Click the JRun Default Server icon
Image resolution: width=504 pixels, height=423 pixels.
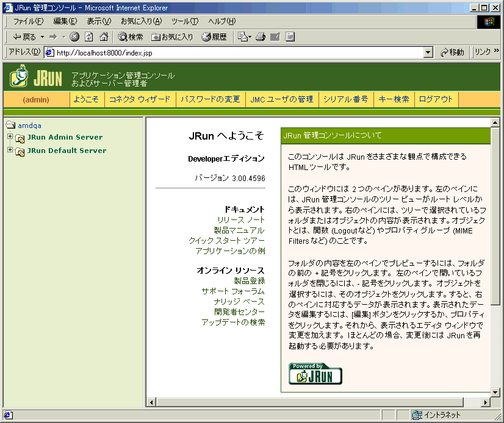[20, 152]
